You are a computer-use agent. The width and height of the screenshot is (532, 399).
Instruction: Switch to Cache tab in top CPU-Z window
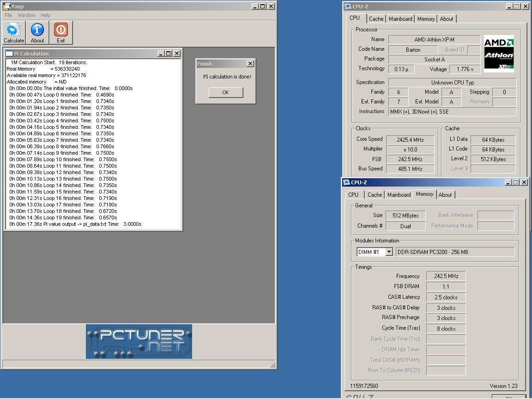[x=376, y=19]
